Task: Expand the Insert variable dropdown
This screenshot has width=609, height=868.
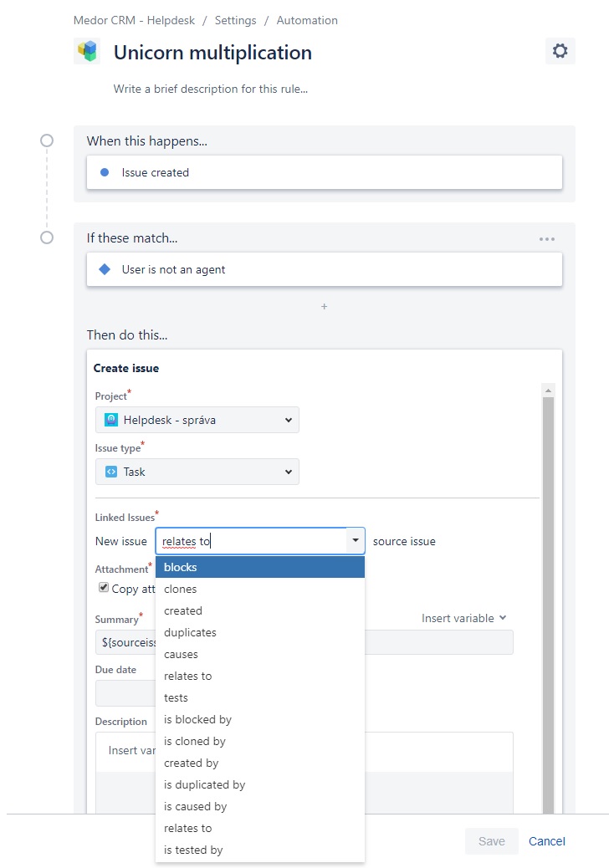Action: click(x=464, y=618)
